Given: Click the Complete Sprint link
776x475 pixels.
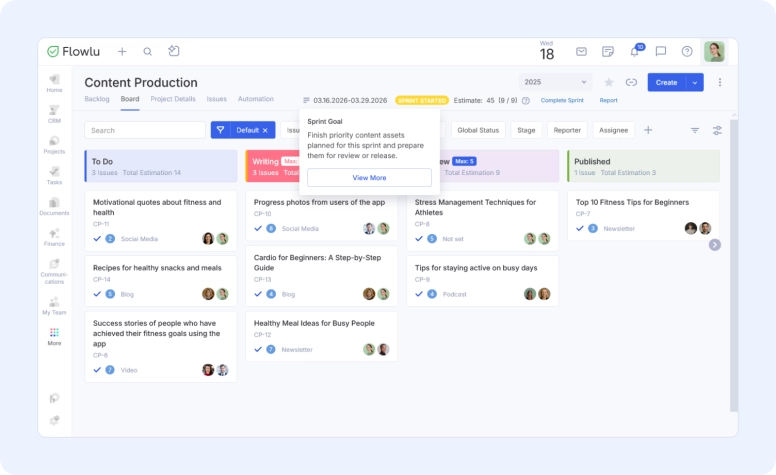Looking at the screenshot, I should coord(562,100).
